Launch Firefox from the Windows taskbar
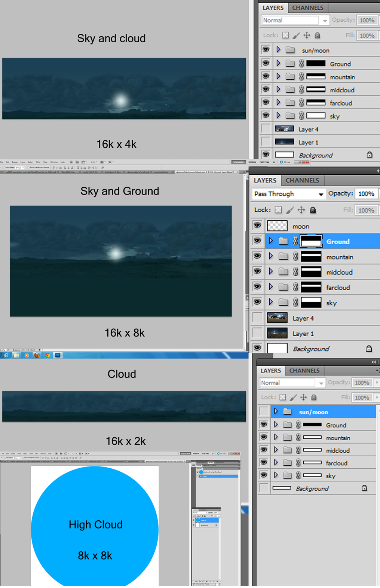Screen dimensions: 380x588 37,355
